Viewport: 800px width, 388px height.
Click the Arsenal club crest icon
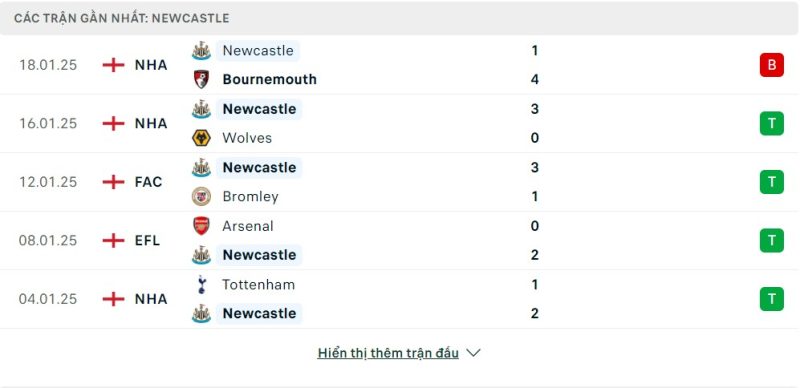201,226
